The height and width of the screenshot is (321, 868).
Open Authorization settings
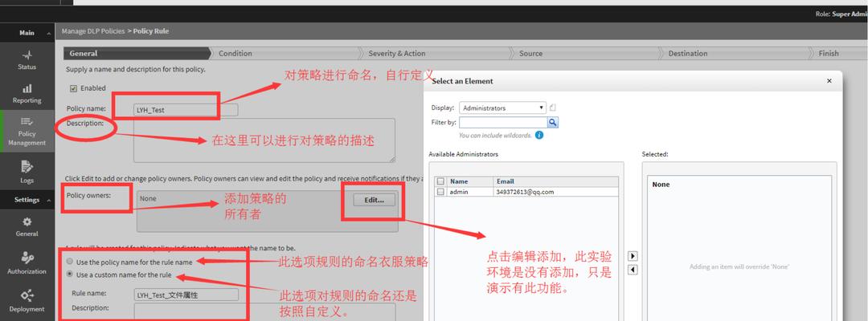(27, 263)
